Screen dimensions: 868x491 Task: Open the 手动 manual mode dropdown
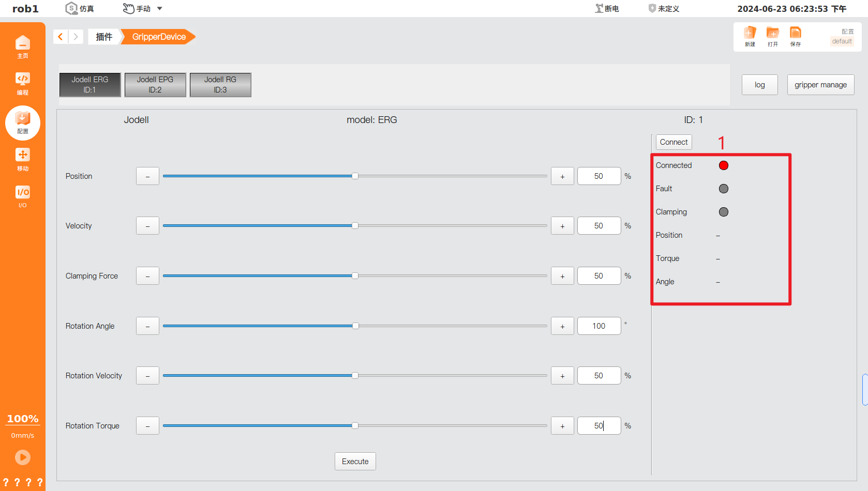142,8
